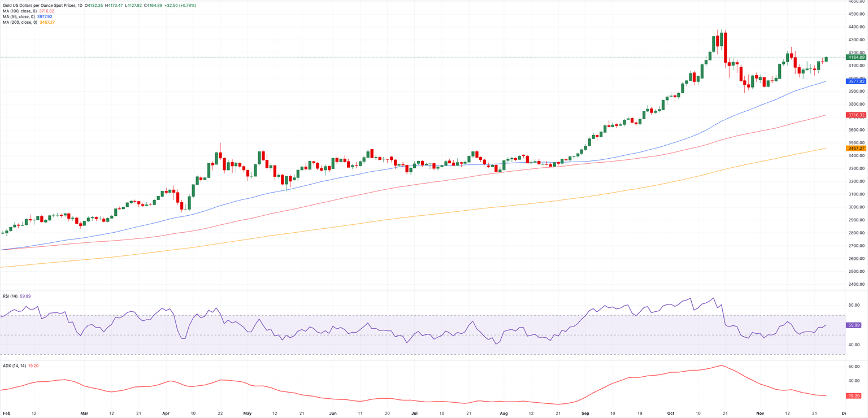Click the tall red candle at October's peak
The image size is (868, 418).
click(725, 49)
